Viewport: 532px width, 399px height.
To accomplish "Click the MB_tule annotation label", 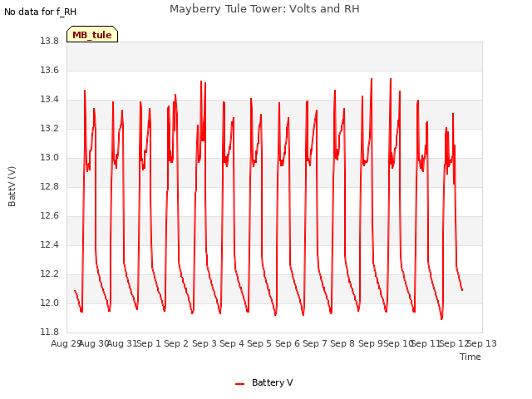I will [x=92, y=35].
